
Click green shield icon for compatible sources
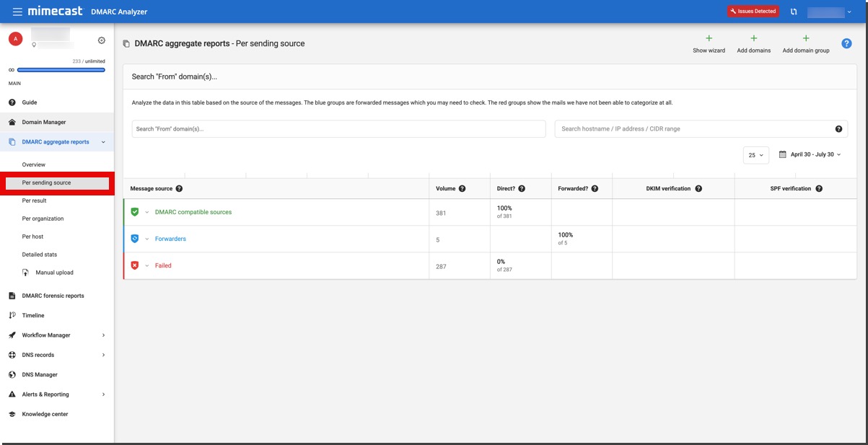point(135,212)
